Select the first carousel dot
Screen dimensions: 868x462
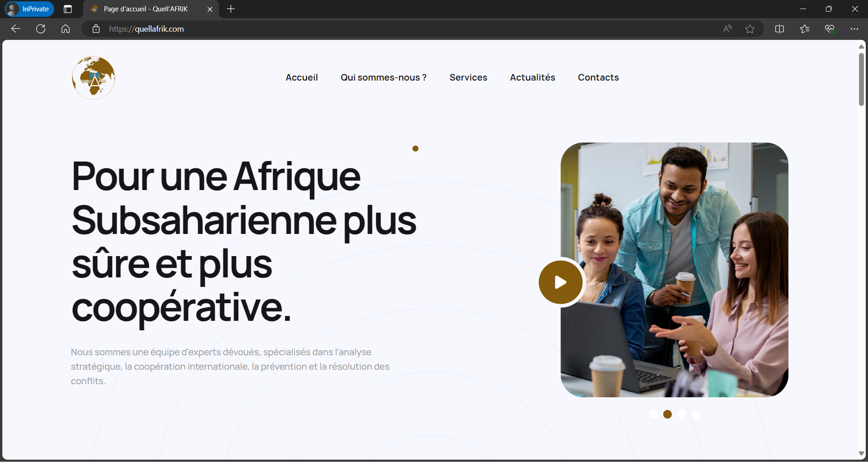pos(653,414)
